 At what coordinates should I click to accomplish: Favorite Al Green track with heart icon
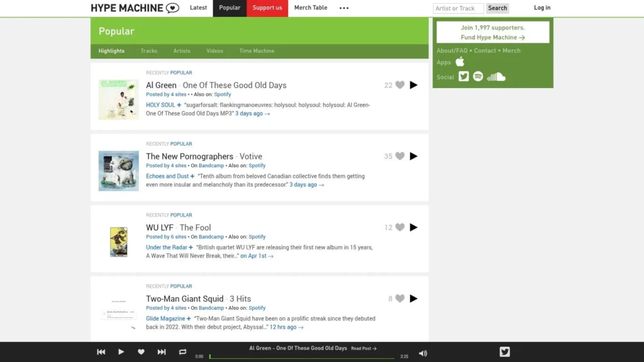[399, 85]
